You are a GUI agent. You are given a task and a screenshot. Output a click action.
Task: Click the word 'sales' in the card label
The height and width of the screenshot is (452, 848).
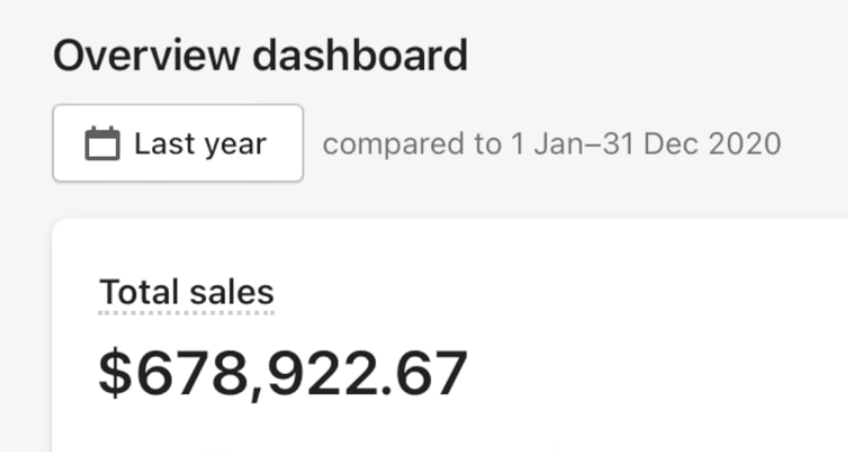230,293
